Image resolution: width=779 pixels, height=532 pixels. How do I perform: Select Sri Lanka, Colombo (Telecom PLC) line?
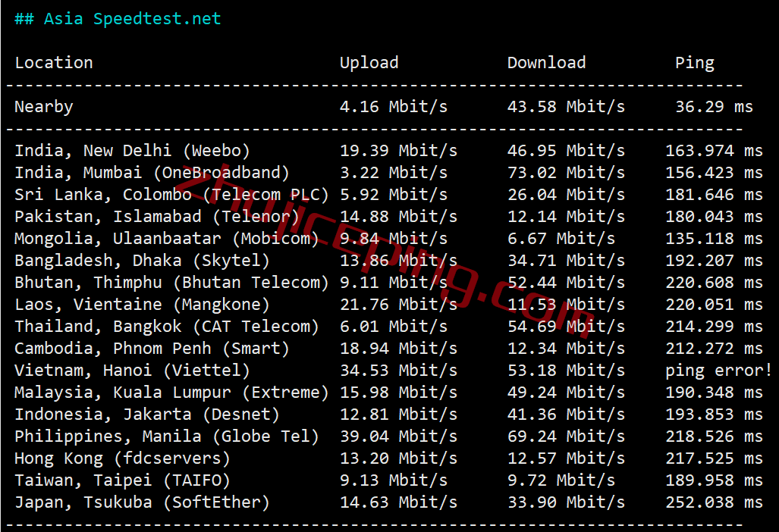click(388, 195)
